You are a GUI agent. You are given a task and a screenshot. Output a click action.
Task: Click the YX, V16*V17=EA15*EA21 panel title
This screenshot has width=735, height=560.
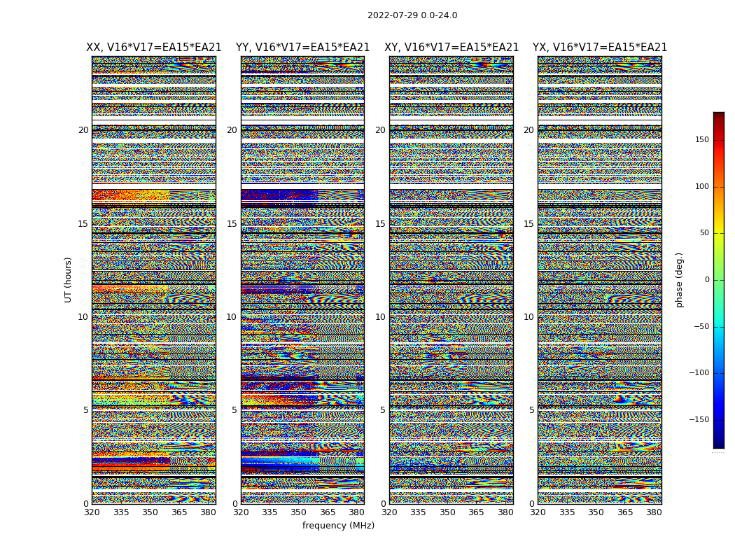[x=600, y=48]
